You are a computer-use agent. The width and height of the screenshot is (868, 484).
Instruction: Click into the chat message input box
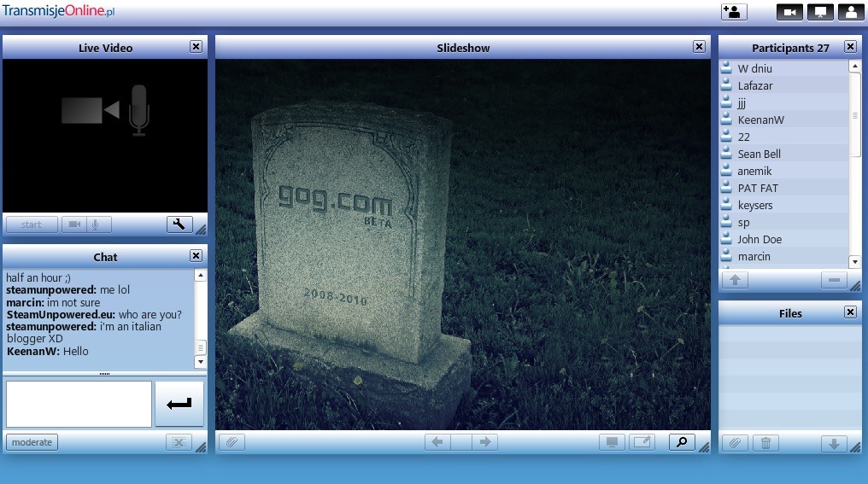pyautogui.click(x=79, y=404)
